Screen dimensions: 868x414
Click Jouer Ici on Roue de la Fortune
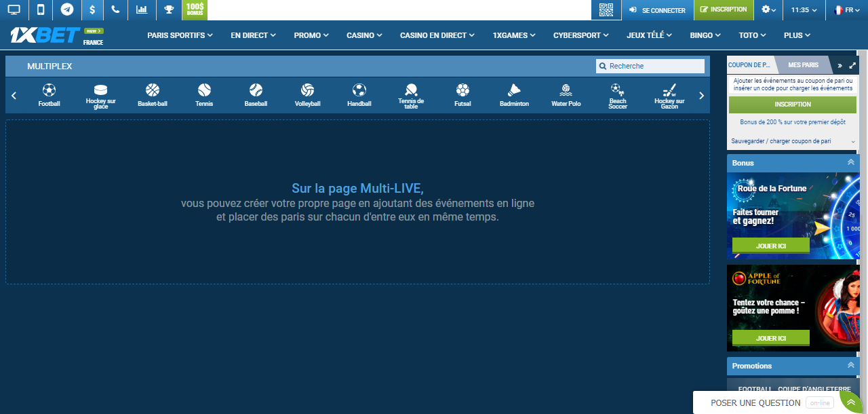(771, 246)
